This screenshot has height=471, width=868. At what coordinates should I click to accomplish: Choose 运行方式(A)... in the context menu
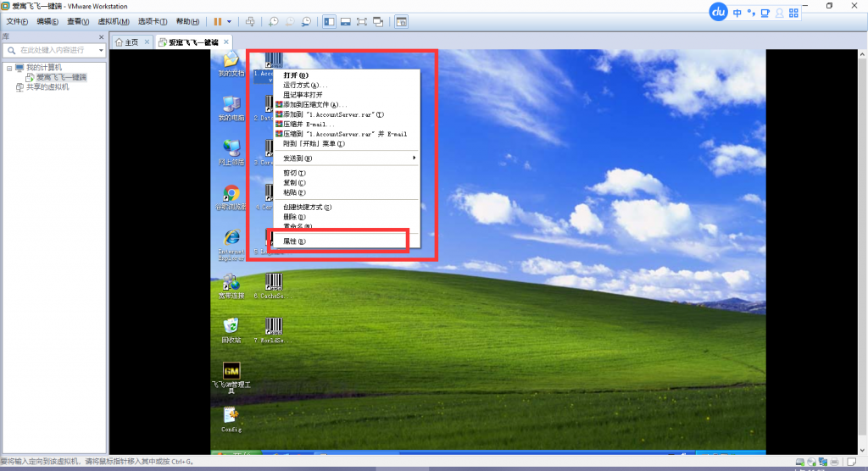pos(305,86)
